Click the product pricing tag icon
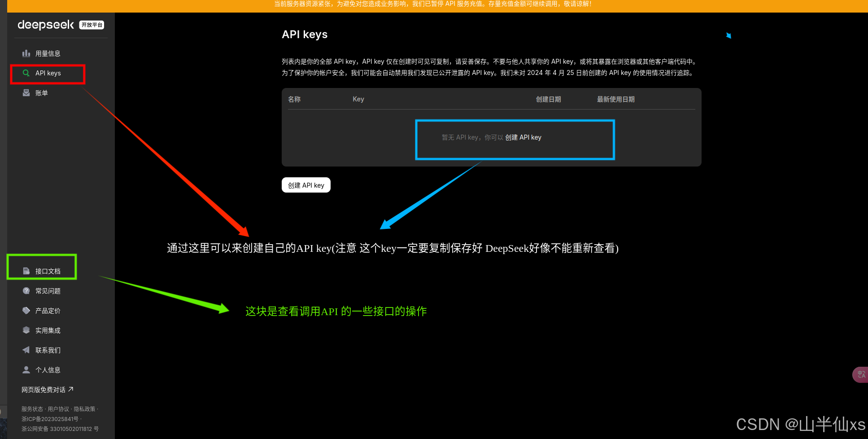 click(26, 311)
